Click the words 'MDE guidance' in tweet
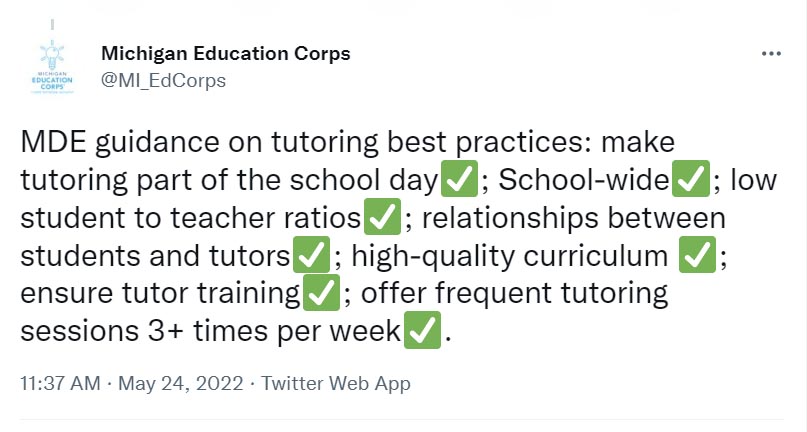The height and width of the screenshot is (432, 807). coord(120,143)
